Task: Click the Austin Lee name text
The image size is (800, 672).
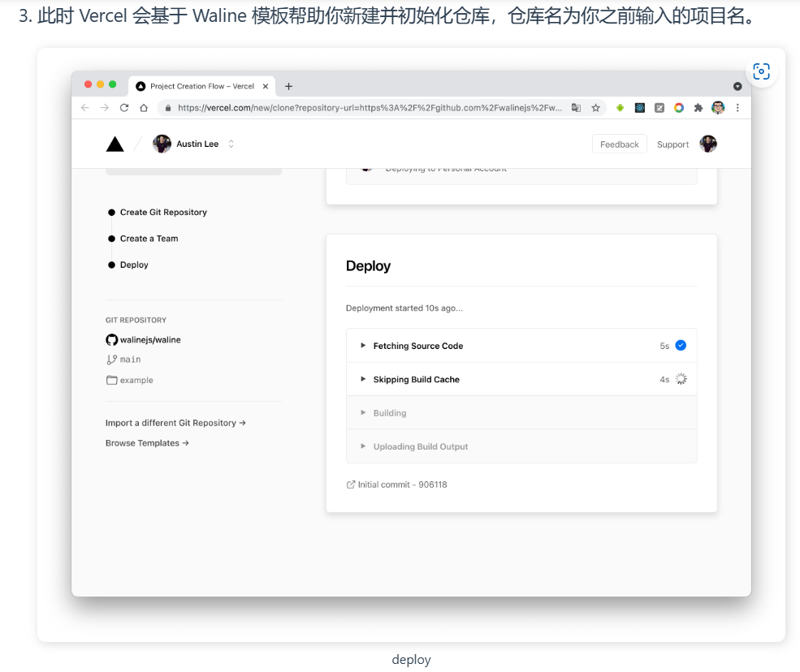Action: coord(197,144)
